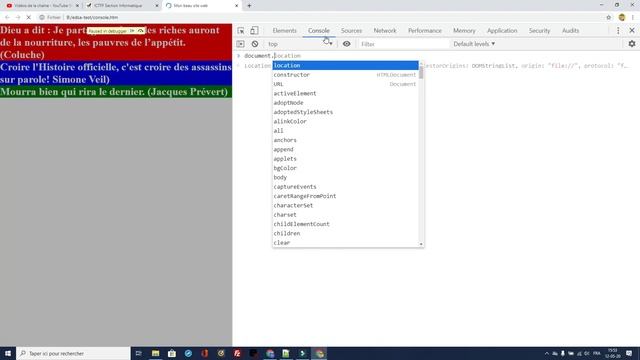Open Microsoft Store from taskbar
This screenshot has height=360, width=640.
click(172, 353)
